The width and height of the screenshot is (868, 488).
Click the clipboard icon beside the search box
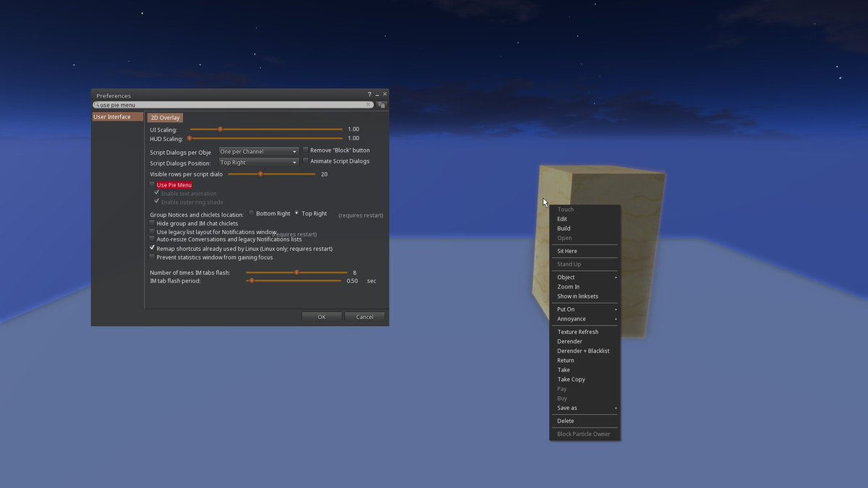tap(381, 105)
